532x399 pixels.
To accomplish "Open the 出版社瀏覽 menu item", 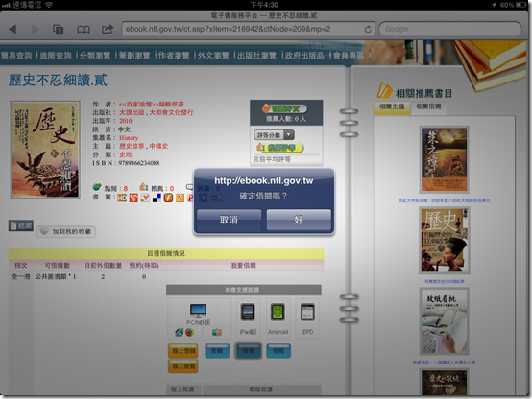I will [256, 55].
